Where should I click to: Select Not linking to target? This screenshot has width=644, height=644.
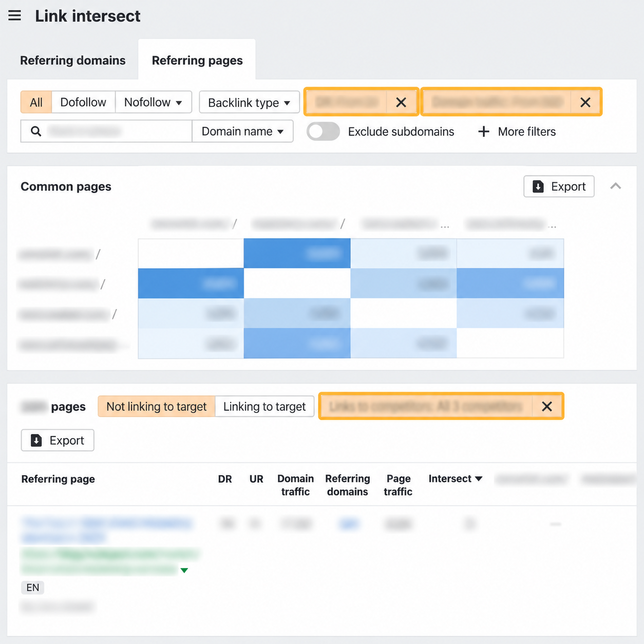157,406
